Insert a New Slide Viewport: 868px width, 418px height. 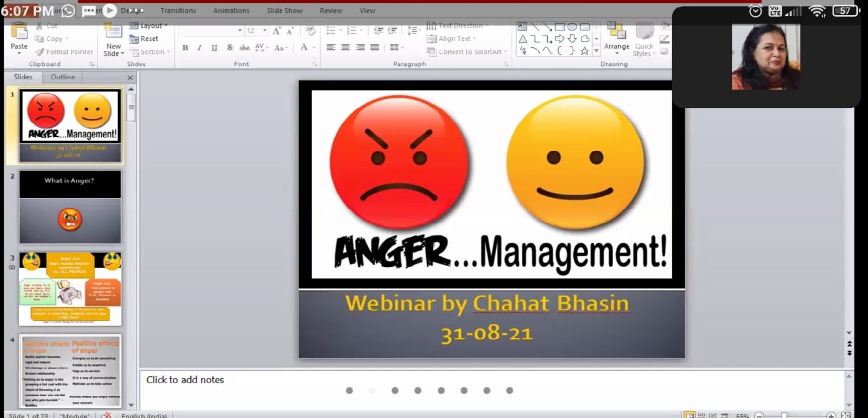pyautogui.click(x=113, y=41)
